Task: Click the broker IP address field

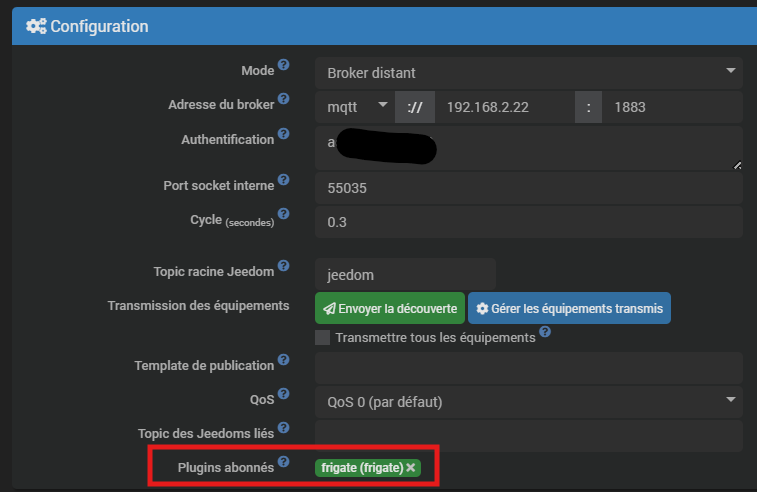Action: pos(505,107)
